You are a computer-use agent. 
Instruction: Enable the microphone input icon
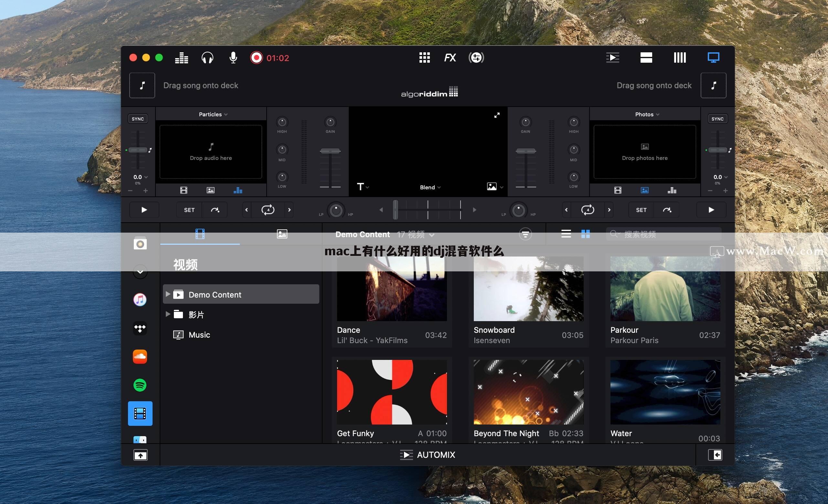pos(233,58)
